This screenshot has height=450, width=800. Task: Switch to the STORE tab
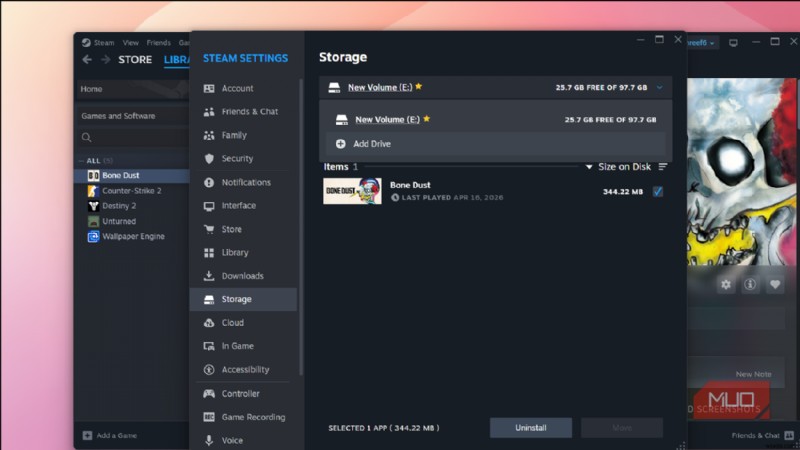tap(135, 60)
